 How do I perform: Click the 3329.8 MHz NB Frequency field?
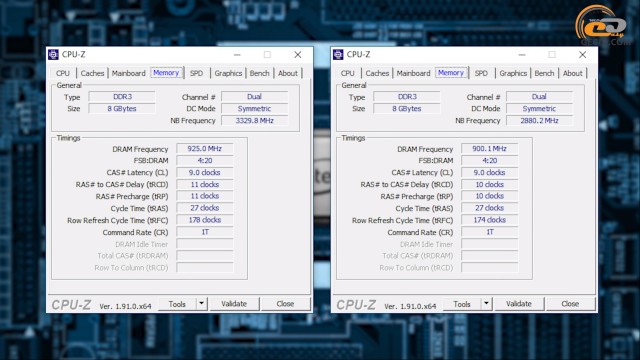pos(255,120)
